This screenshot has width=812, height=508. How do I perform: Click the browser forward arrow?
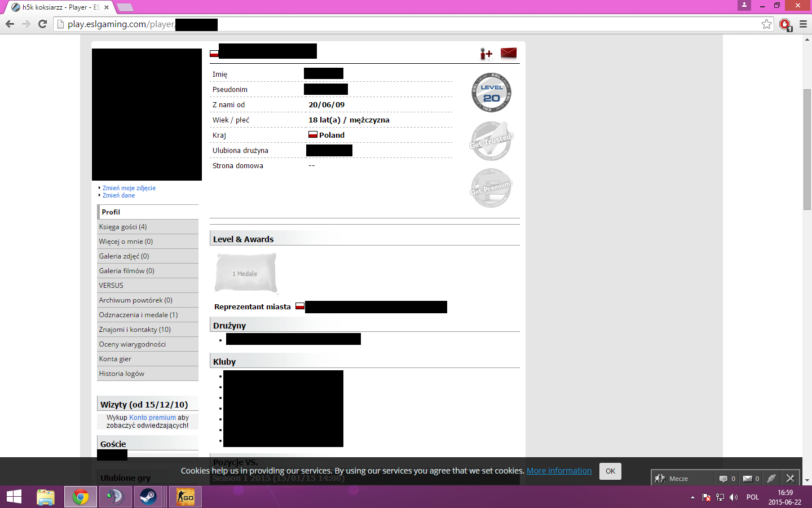pos(26,24)
